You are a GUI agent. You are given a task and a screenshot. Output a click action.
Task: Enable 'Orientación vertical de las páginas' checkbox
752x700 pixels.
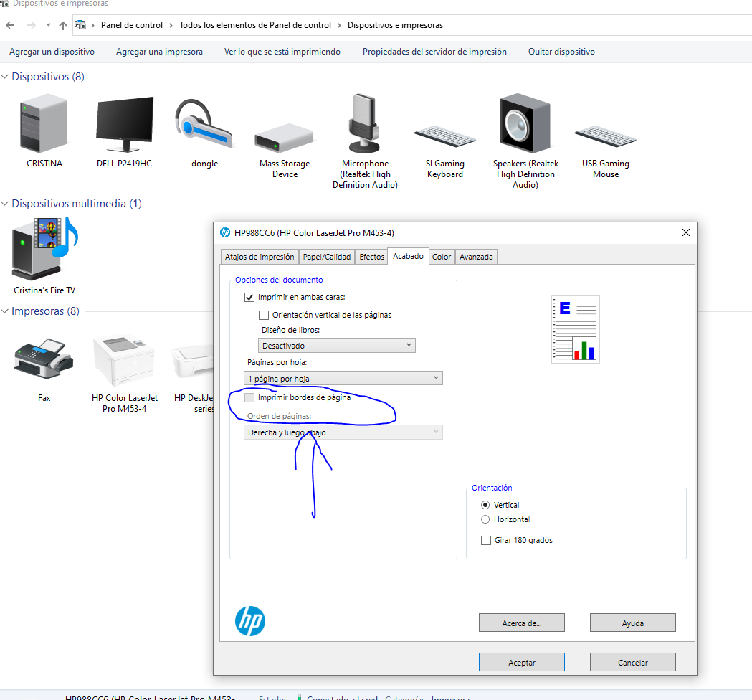click(x=264, y=315)
